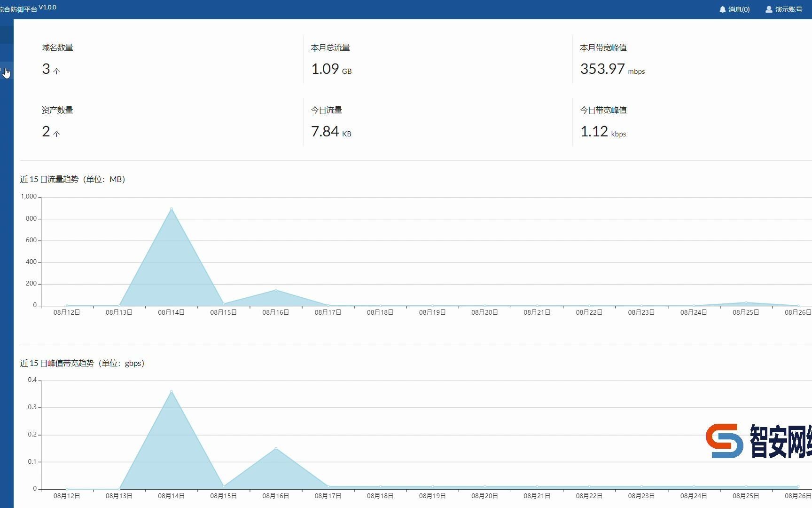Viewport: 812px width, 508px height.
Task: Click the user avatar icon beside 演示账号
Action: click(x=769, y=9)
